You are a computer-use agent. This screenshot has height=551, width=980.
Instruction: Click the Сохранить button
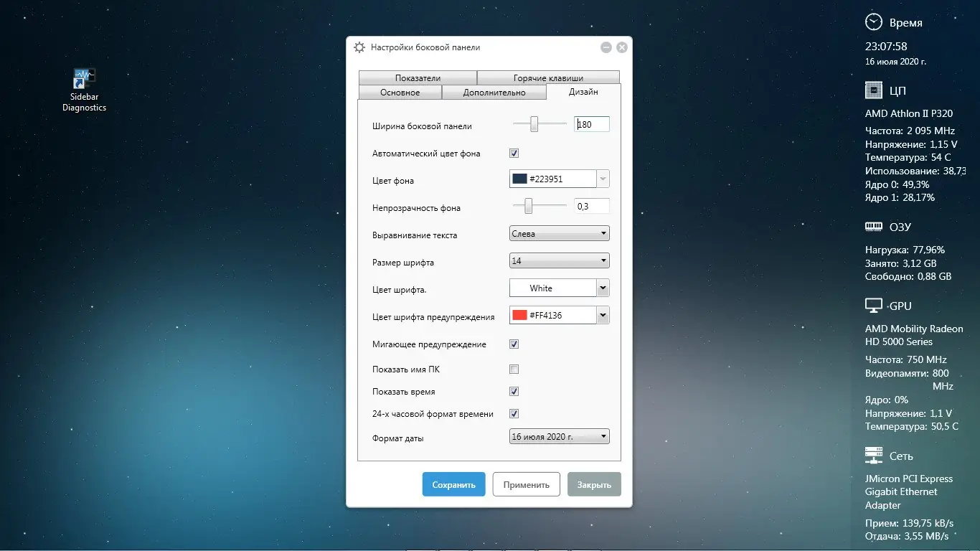click(454, 484)
